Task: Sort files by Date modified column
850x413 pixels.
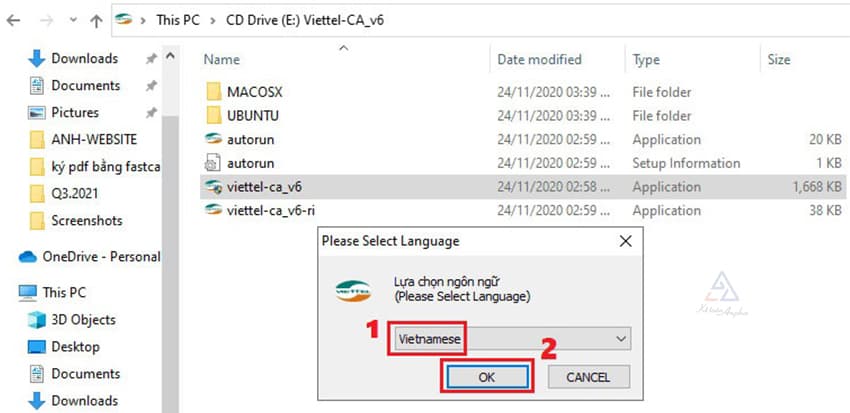Action: point(538,60)
